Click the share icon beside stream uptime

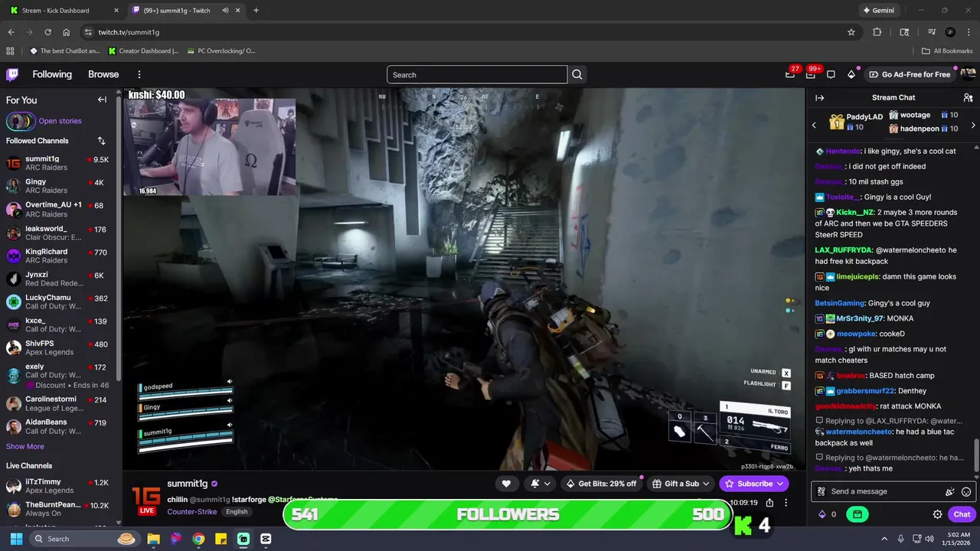point(769,503)
